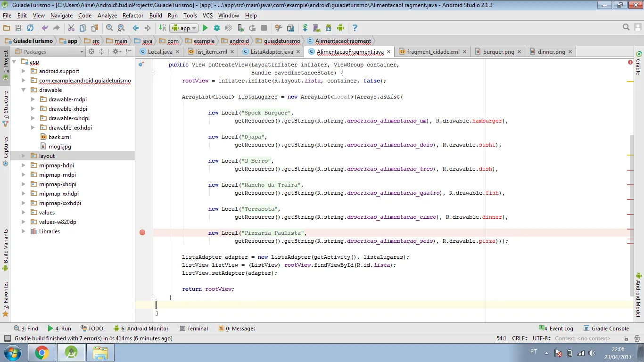Click the Sync Project with Gradle icon
The width and height of the screenshot is (644, 362).
tap(305, 28)
